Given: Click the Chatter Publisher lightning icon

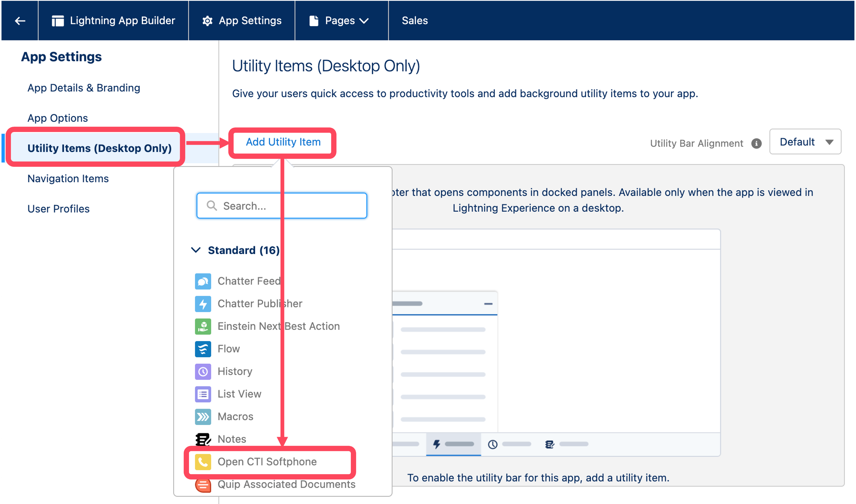Looking at the screenshot, I should coord(203,304).
